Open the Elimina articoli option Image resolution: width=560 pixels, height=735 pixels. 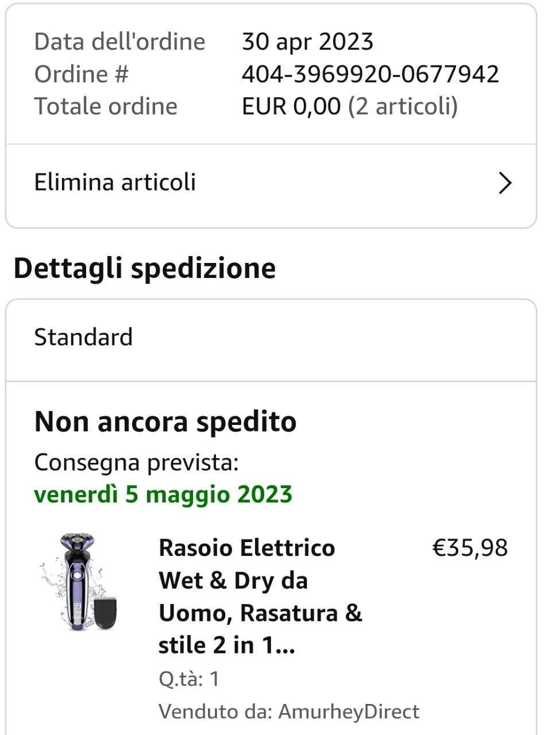click(x=115, y=183)
